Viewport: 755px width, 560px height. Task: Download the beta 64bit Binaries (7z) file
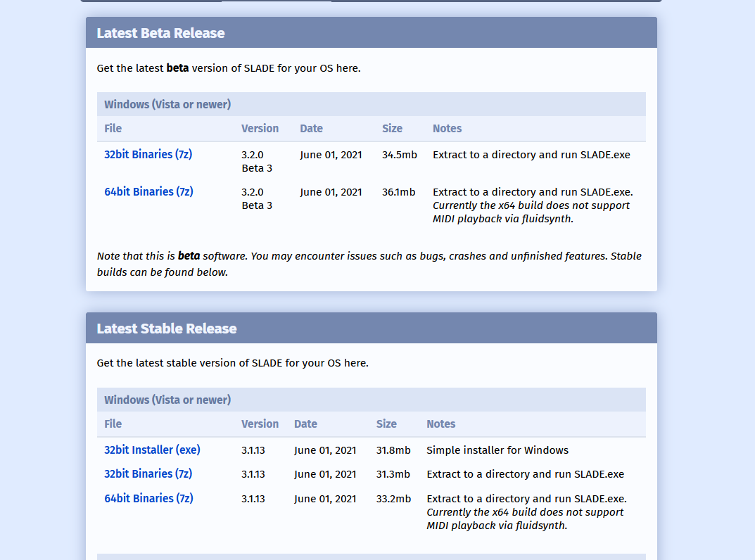(x=148, y=191)
